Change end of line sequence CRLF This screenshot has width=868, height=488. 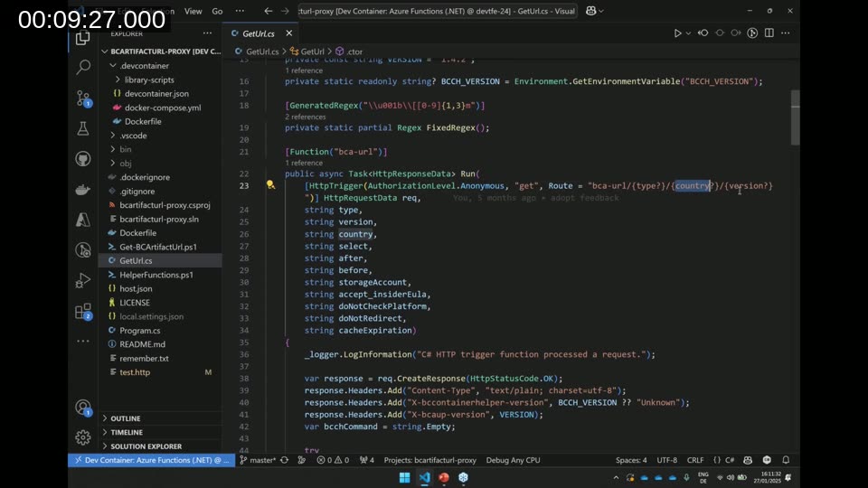coord(695,460)
